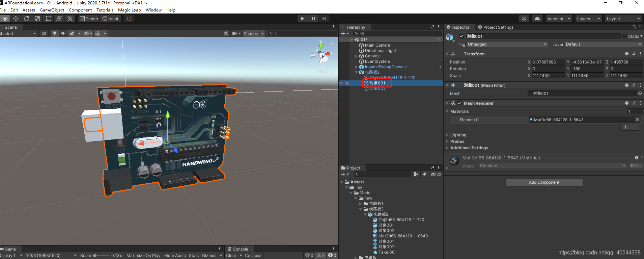The width and height of the screenshot is (644, 259).
Task: Toggle scene grid visibility icon
Action: pyautogui.click(x=97, y=33)
